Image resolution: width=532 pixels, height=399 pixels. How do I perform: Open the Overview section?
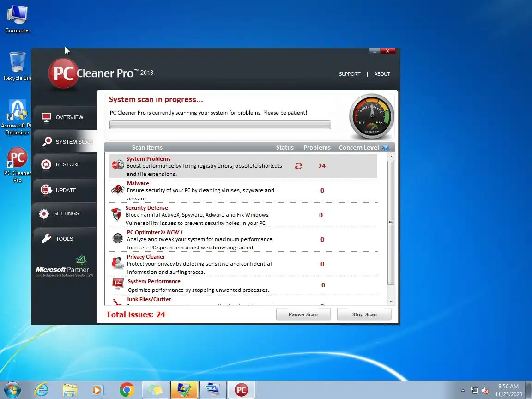65,117
